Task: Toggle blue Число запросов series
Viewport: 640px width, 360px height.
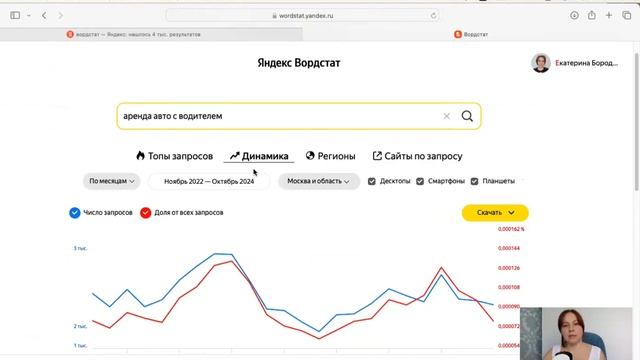Action: pyautogui.click(x=75, y=213)
